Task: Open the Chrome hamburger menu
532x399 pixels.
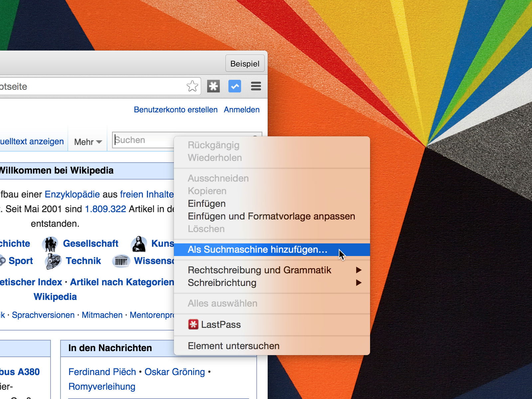Action: 256,86
